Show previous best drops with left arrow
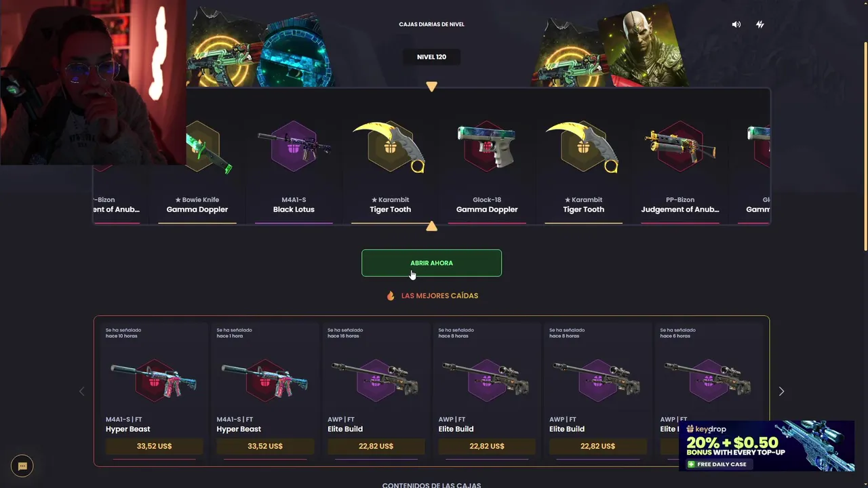868x488 pixels. [82, 391]
